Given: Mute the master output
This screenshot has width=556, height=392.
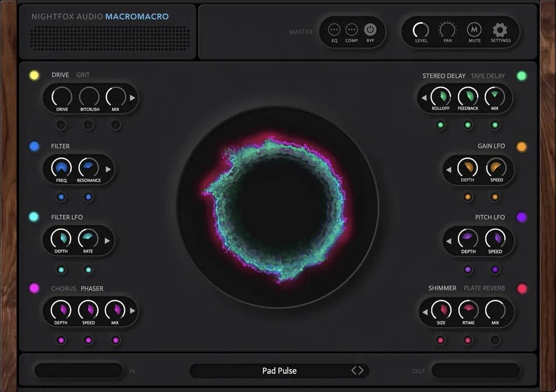Looking at the screenshot, I should point(474,30).
